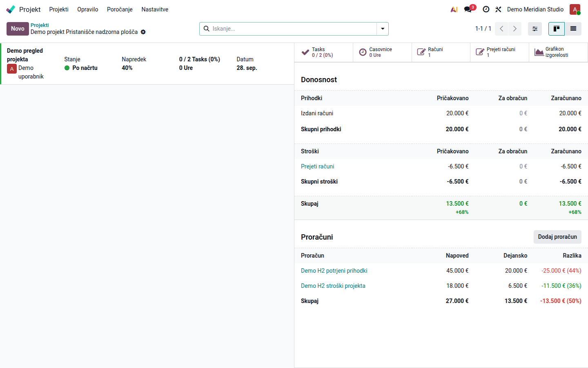Expand the search options dropdown arrow
This screenshot has width=588, height=368.
383,29
